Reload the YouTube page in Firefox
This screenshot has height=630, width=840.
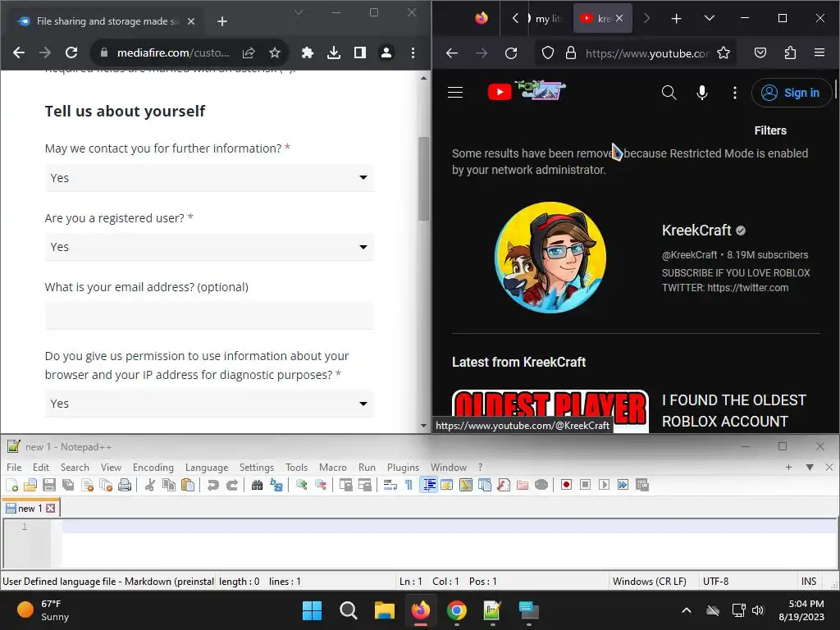point(511,53)
